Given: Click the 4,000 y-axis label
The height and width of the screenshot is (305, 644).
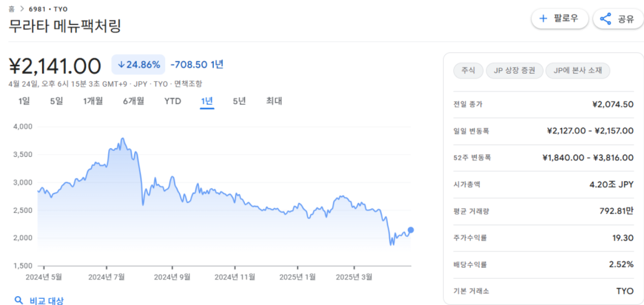Looking at the screenshot, I should point(23,127).
